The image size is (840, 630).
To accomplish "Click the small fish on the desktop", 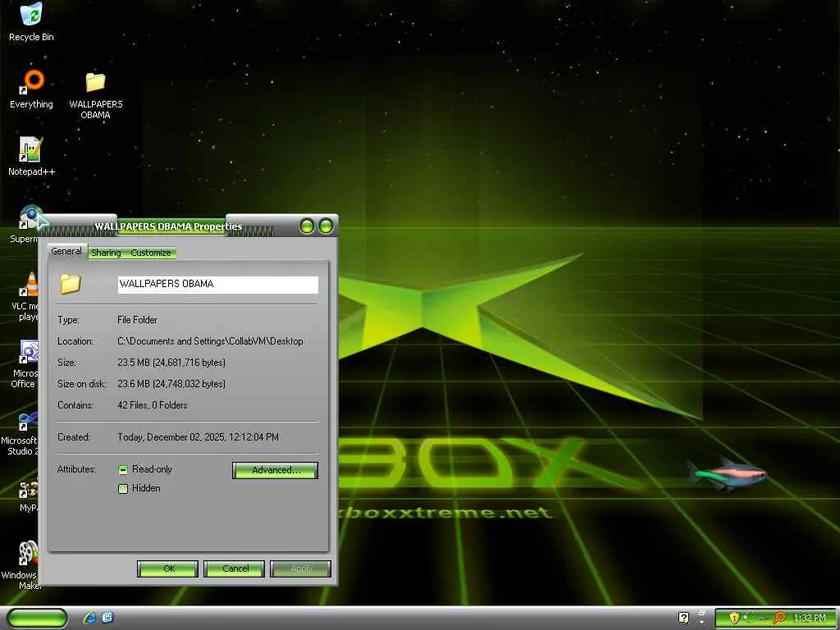I will pyautogui.click(x=728, y=475).
